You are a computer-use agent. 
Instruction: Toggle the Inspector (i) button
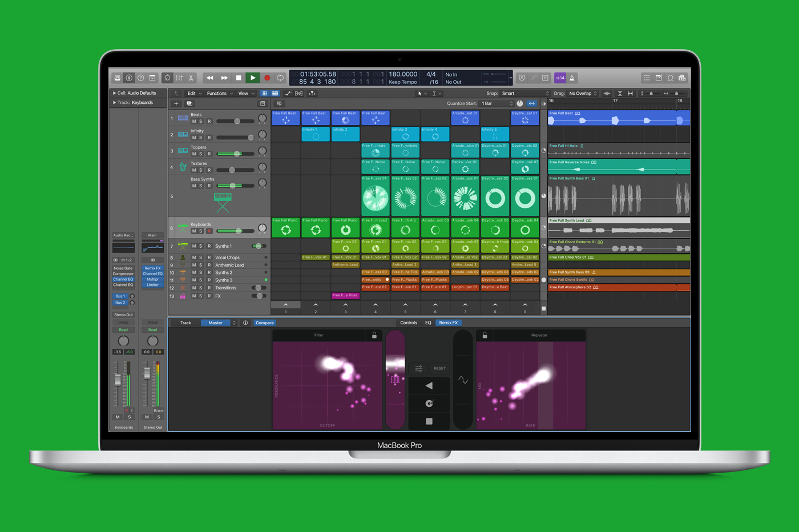click(x=129, y=78)
